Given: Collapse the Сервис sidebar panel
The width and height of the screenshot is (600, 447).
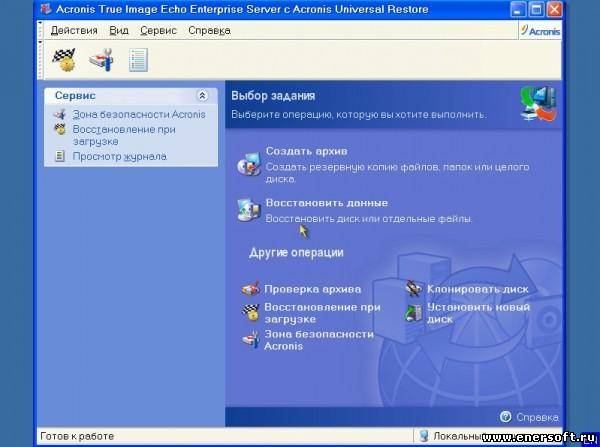Looking at the screenshot, I should click(202, 95).
